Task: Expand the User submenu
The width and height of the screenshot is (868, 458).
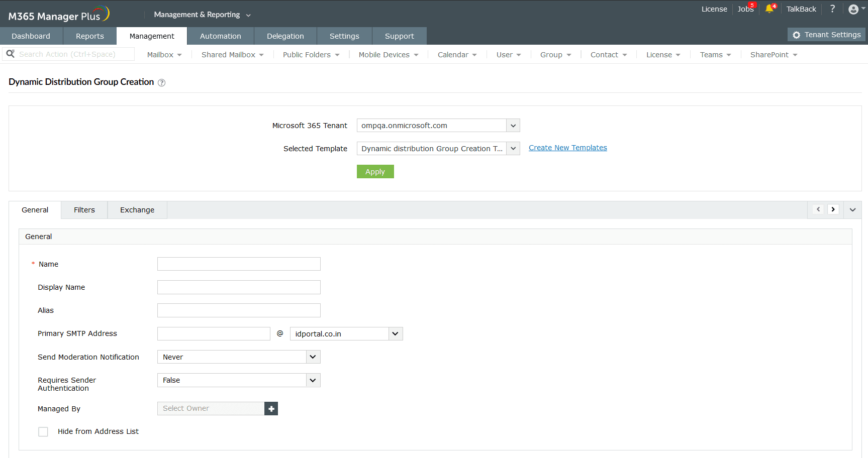Action: click(x=509, y=55)
